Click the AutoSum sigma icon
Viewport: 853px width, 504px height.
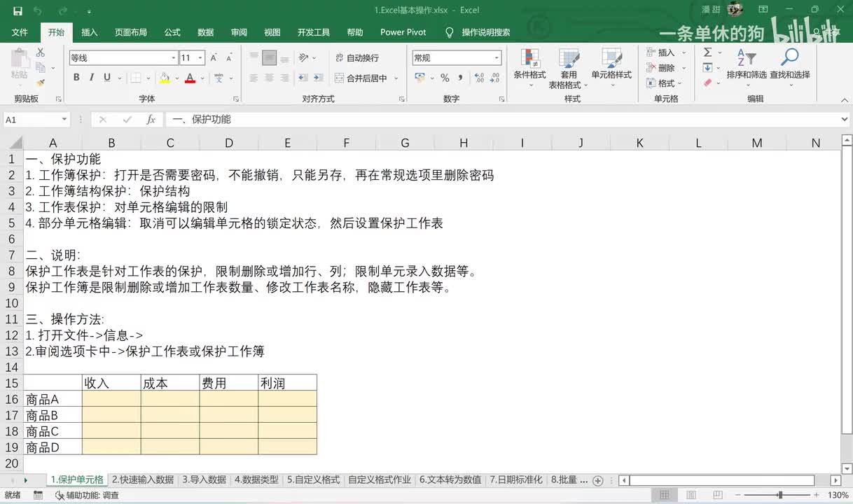[707, 52]
